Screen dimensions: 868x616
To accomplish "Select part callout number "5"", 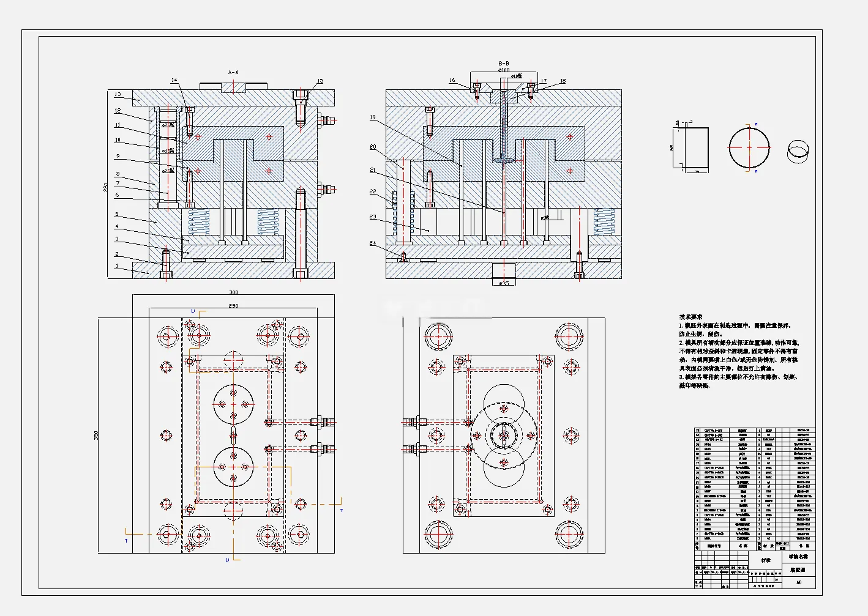I will pos(117,215).
